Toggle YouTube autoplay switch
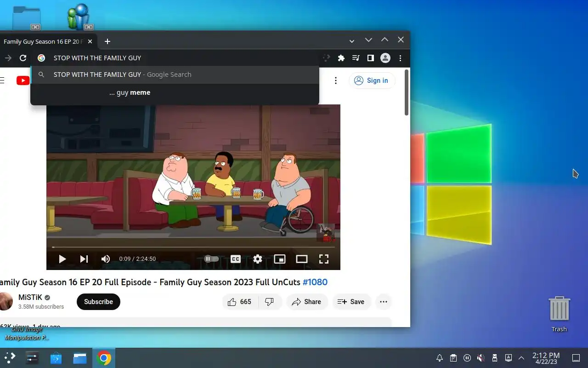Screen dimensions: 588x368 tap(211, 259)
